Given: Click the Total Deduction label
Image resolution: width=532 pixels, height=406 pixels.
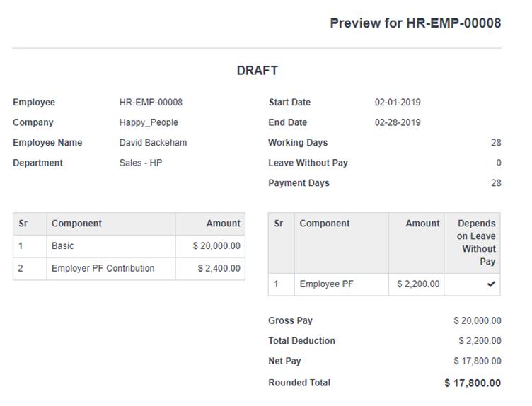Looking at the screenshot, I should pyautogui.click(x=301, y=341).
